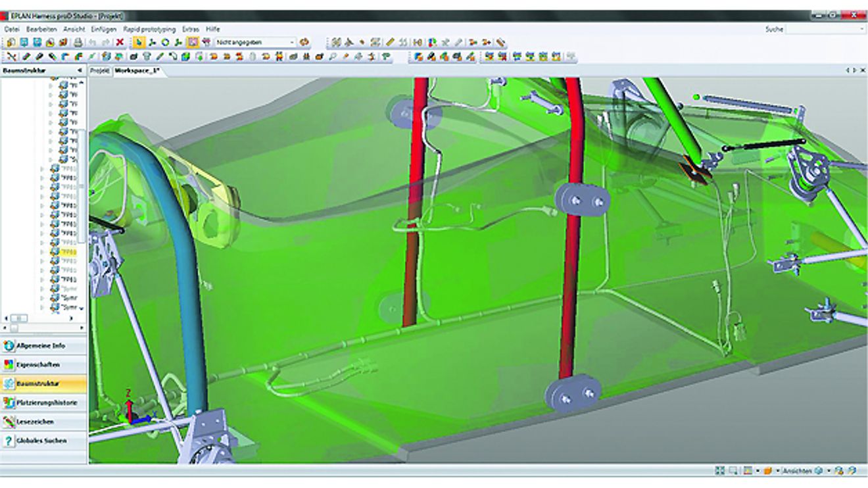Open the Eigenschaften panel

43,364
